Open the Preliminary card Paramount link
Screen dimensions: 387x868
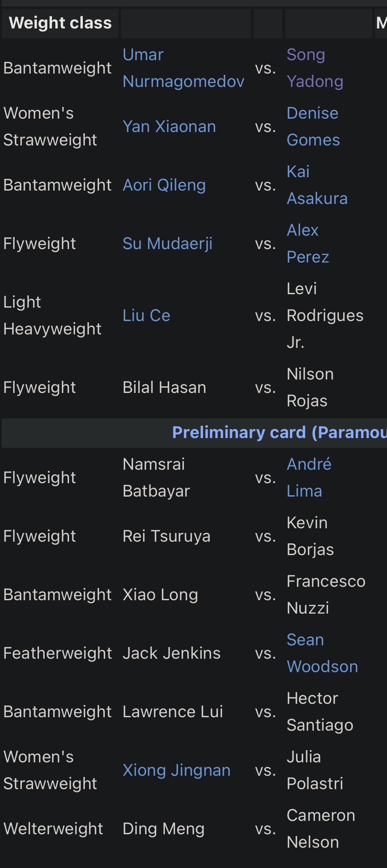pyautogui.click(x=279, y=432)
